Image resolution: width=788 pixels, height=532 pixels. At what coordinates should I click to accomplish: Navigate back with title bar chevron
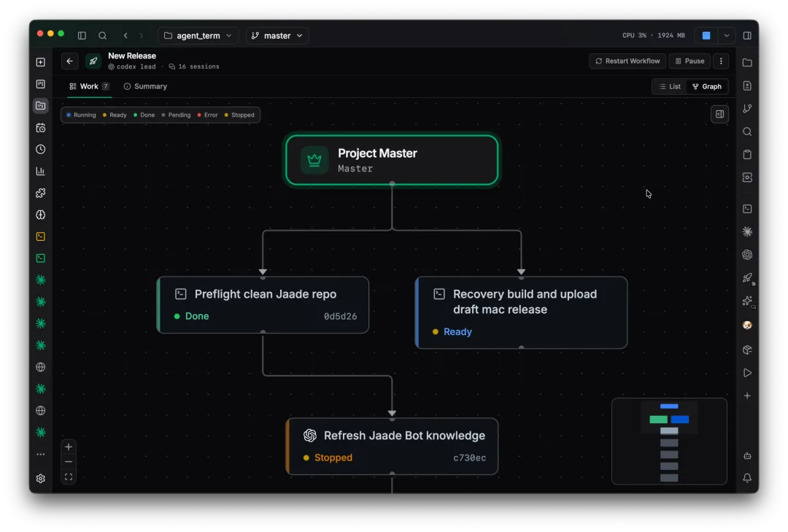(125, 36)
